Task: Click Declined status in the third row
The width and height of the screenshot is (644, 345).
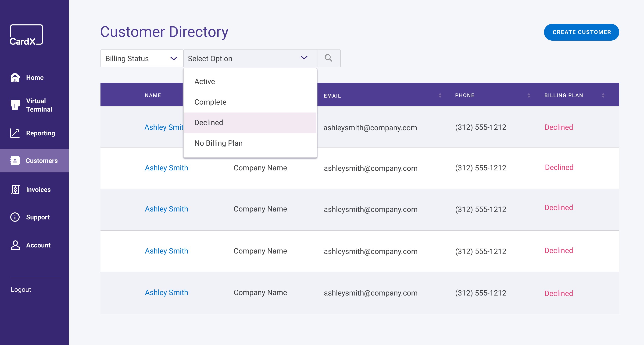Action: [x=558, y=208]
